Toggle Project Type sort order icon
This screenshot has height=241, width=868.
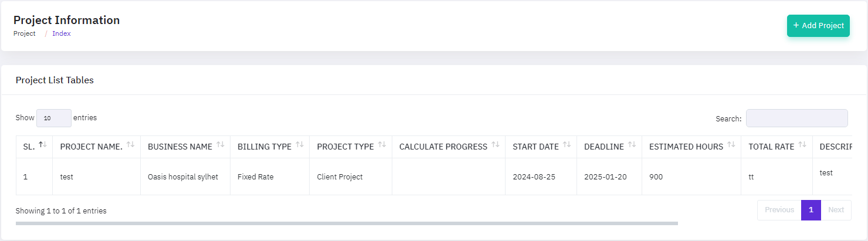pos(382,145)
